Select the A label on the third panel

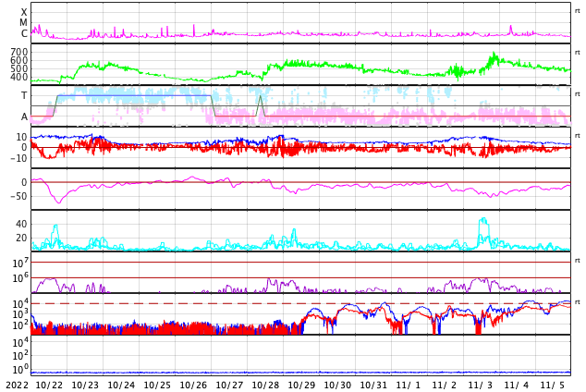point(24,116)
